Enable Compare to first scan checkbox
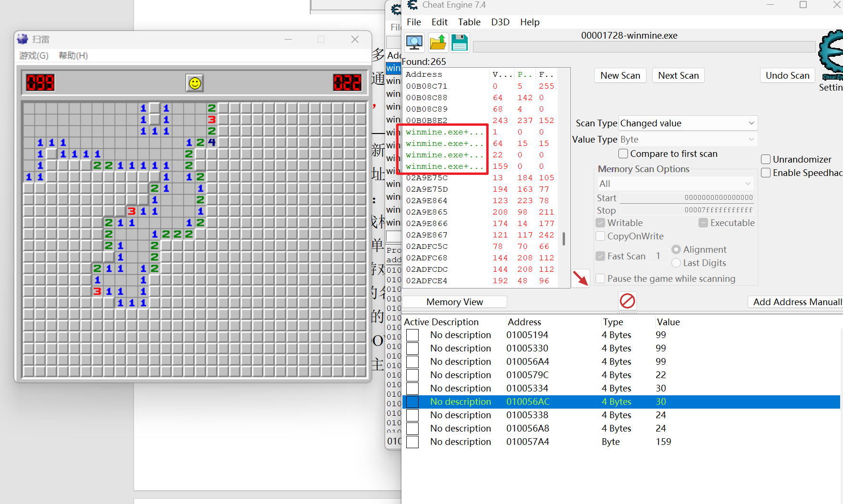The width and height of the screenshot is (843, 504). (623, 154)
